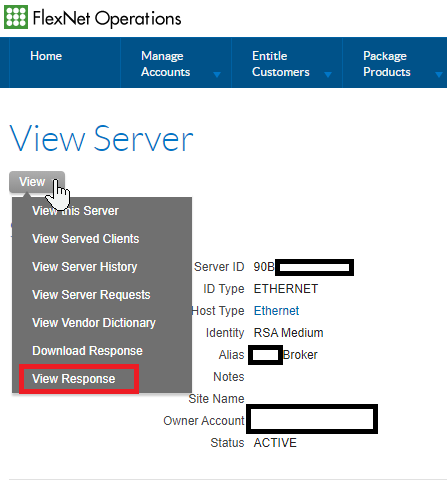Image resolution: width=447 pixels, height=489 pixels.
Task: Expand the Manage Accounts dropdown arrow
Action: click(x=217, y=75)
